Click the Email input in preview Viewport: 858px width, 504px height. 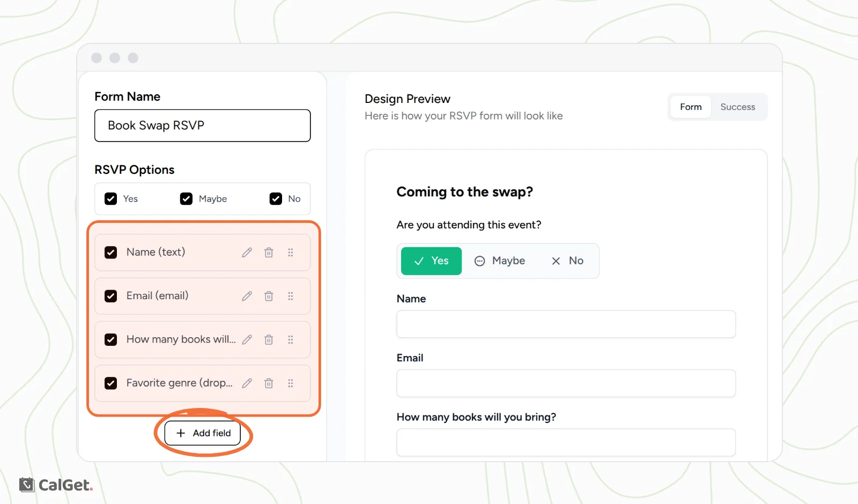tap(566, 383)
